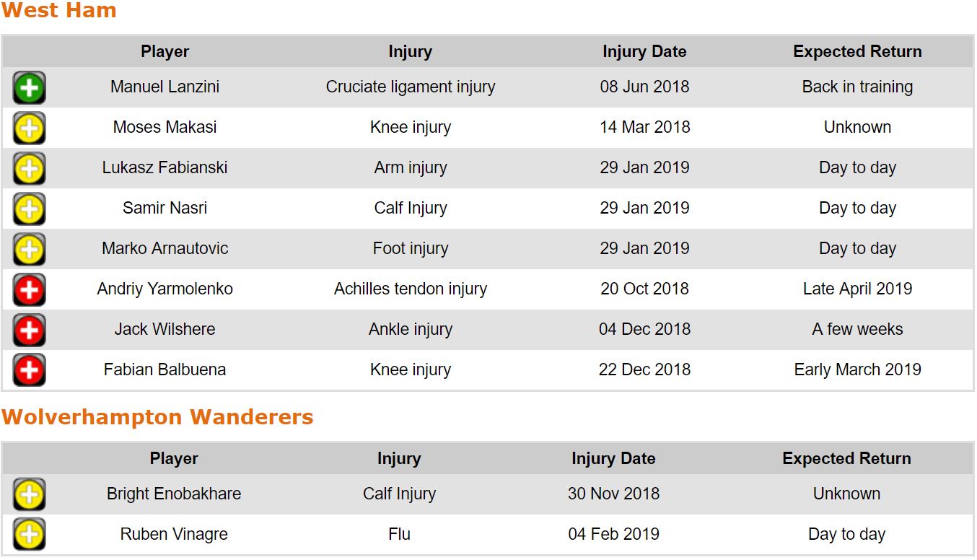
Task: Select the Marko Arnautovic player name
Action: [165, 249]
